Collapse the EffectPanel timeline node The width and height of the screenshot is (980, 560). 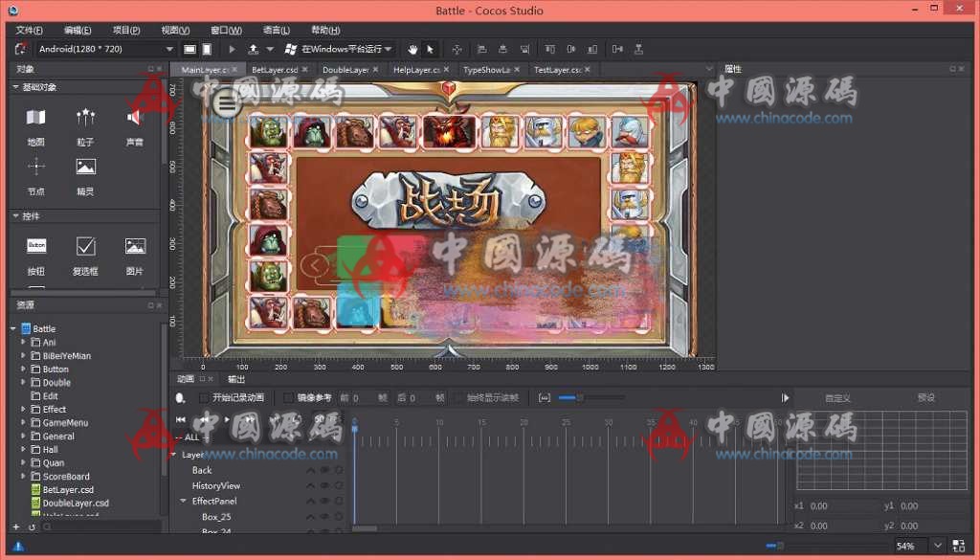point(183,501)
